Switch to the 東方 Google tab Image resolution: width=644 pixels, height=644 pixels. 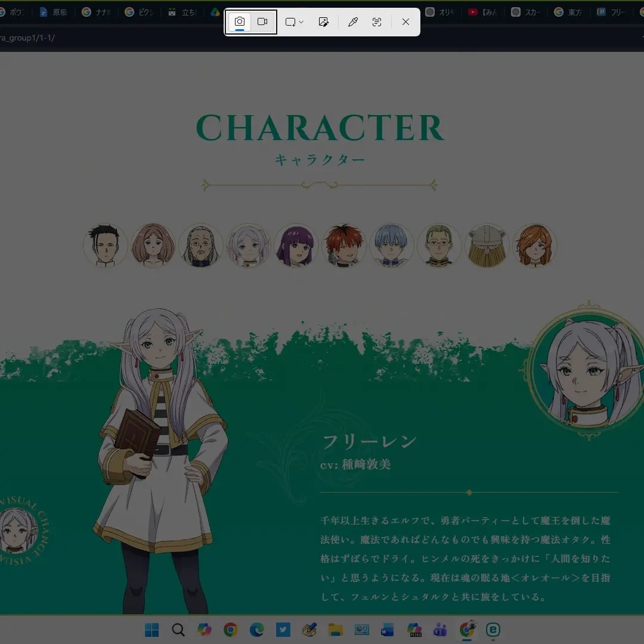[568, 12]
